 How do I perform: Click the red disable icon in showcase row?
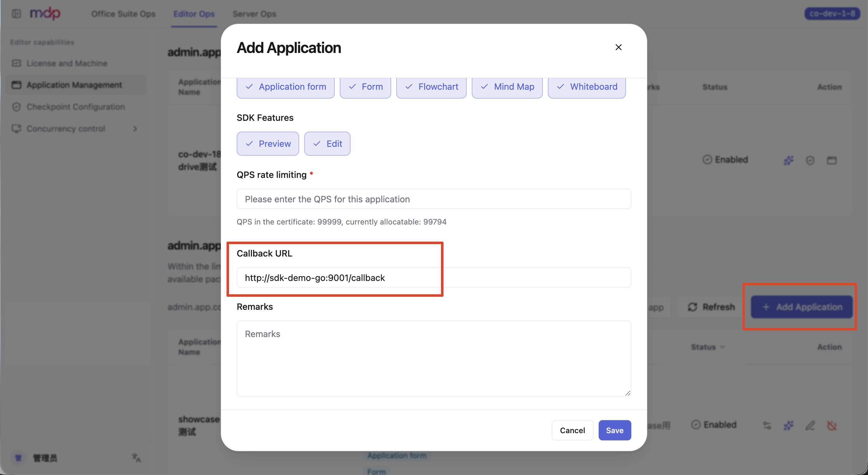[832, 425]
